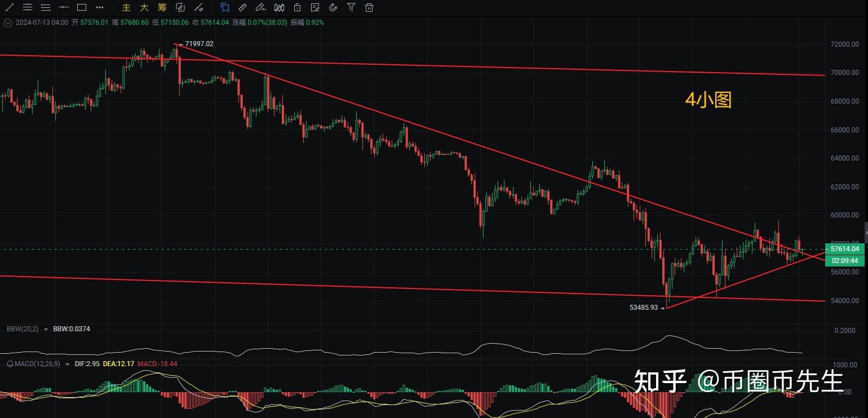The height and width of the screenshot is (418, 868).
Task: Toggle the blue layered bookmark icon
Action: point(225,7)
